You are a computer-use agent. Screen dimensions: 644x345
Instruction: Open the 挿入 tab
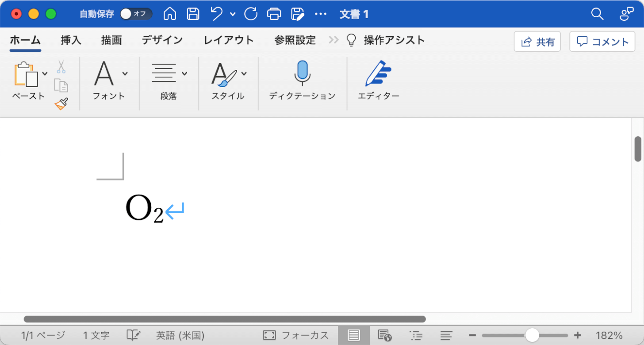(x=71, y=41)
